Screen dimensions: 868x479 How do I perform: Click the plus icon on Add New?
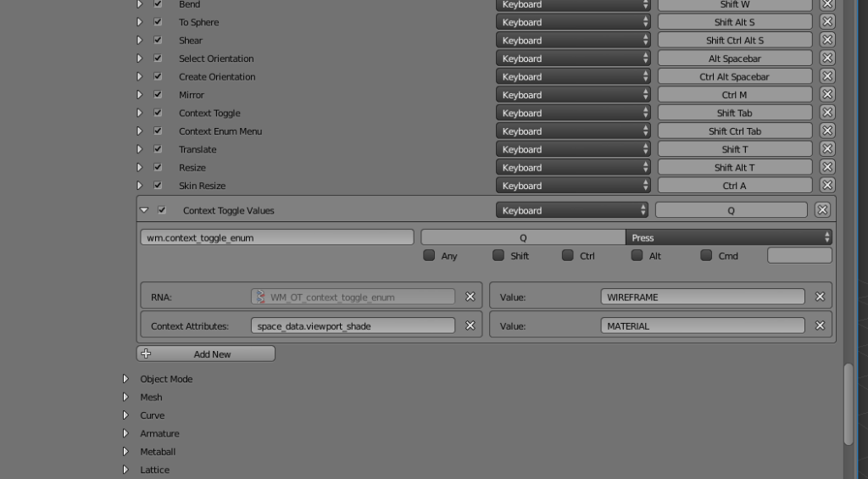click(x=146, y=354)
